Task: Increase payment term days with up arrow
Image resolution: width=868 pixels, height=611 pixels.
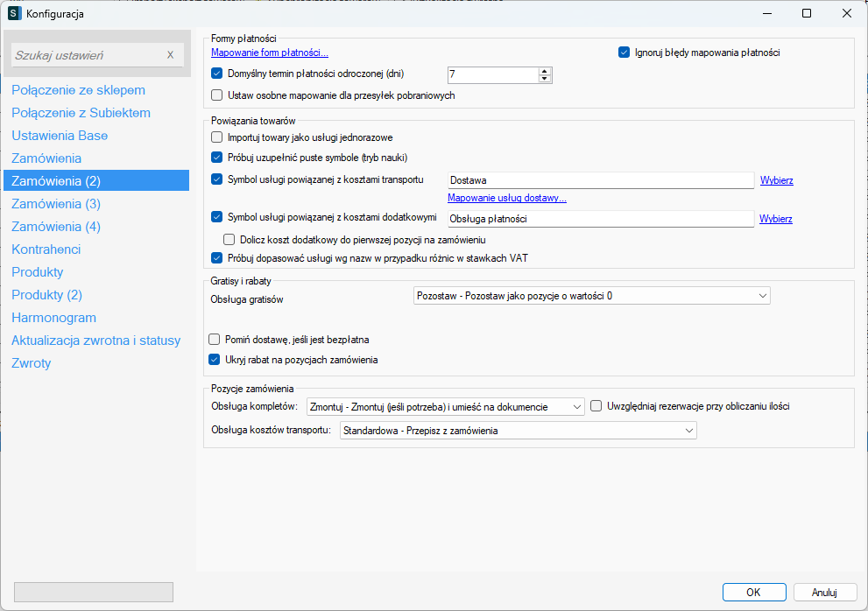Action: pyautogui.click(x=545, y=71)
